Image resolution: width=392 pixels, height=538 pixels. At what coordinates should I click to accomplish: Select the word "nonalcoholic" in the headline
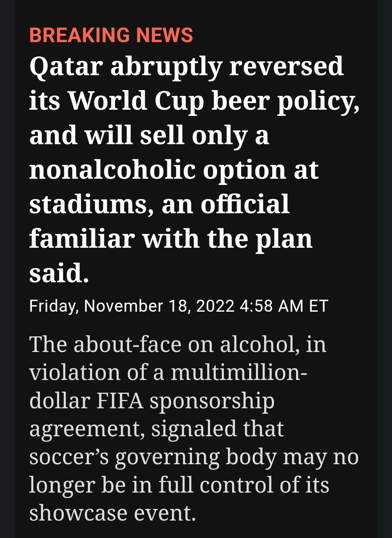point(112,170)
